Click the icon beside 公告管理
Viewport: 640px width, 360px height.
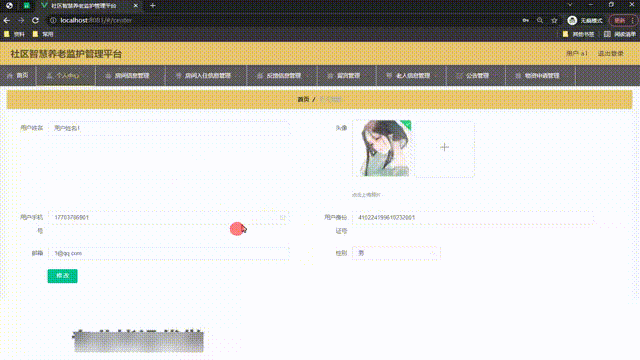[x=459, y=76]
